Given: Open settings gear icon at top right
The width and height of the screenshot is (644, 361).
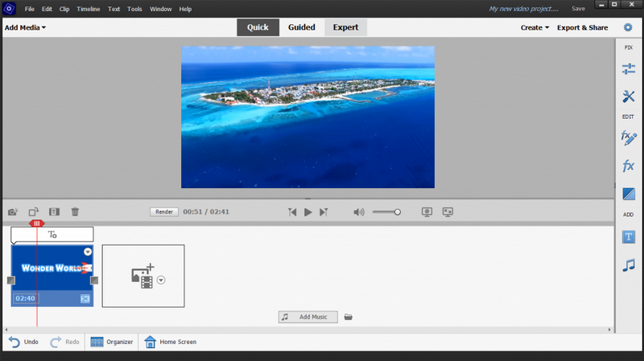Looking at the screenshot, I should tap(628, 27).
